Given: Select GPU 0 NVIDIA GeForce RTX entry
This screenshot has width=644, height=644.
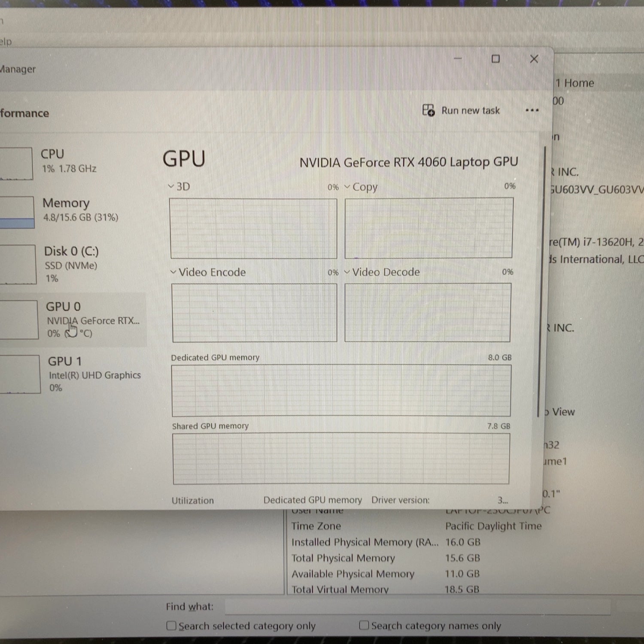Looking at the screenshot, I should tap(73, 319).
